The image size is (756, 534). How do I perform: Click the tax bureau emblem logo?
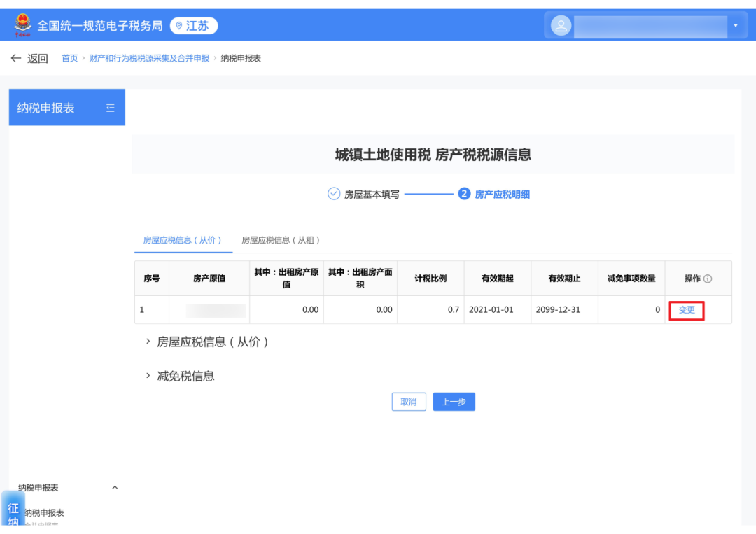point(22,25)
